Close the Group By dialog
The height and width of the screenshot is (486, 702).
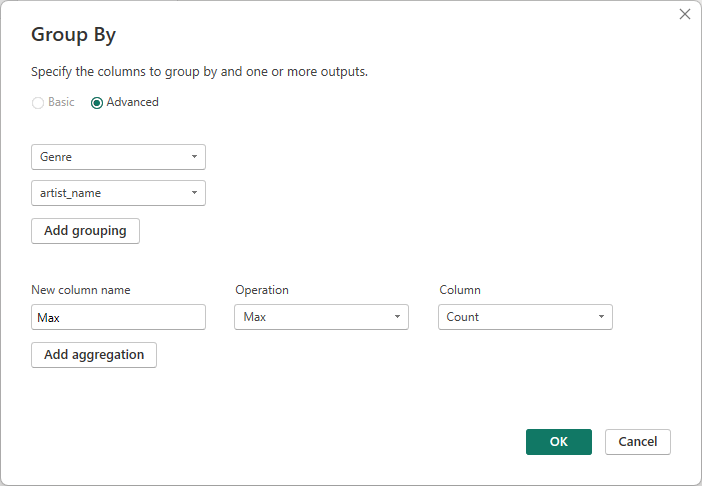685,14
